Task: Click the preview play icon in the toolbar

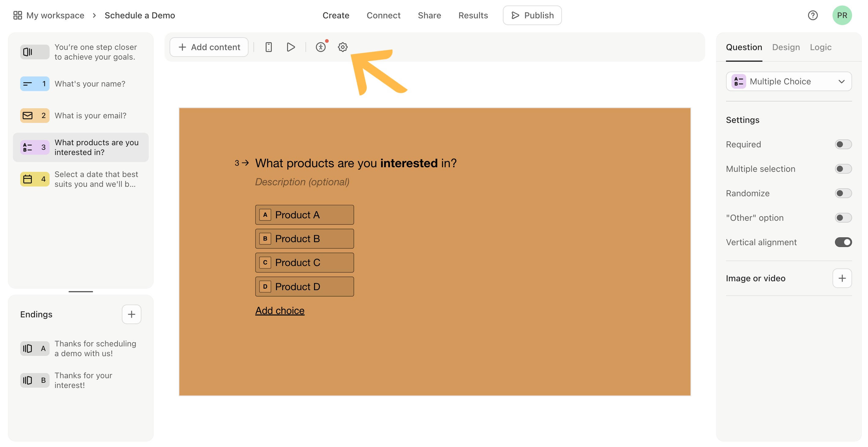Action: coord(290,47)
